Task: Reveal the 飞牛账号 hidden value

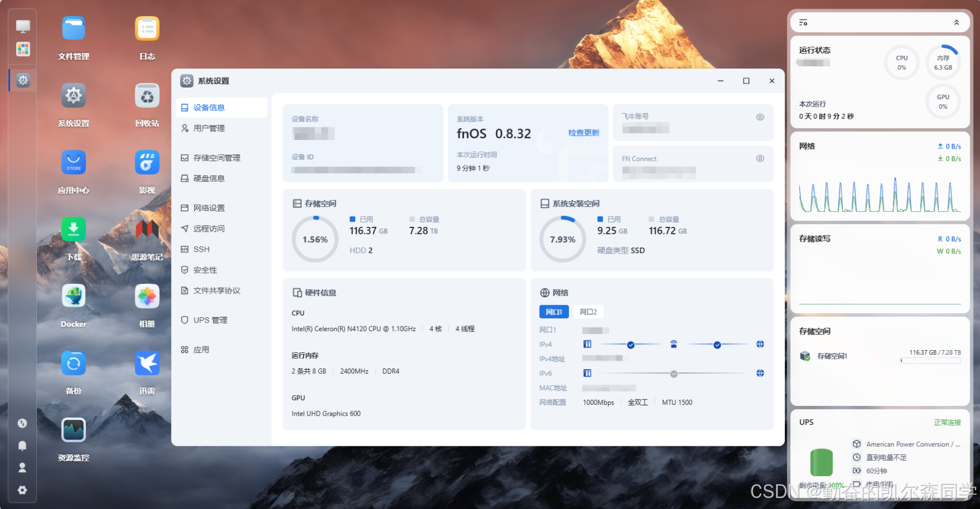Action: (x=760, y=117)
